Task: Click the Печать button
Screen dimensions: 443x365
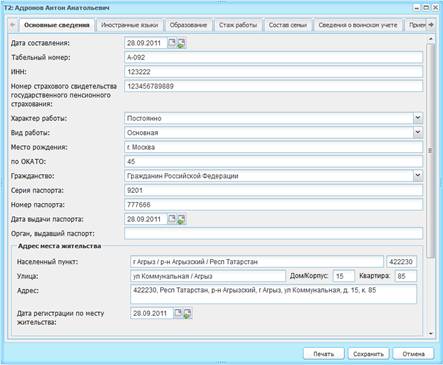Action: 323,354
